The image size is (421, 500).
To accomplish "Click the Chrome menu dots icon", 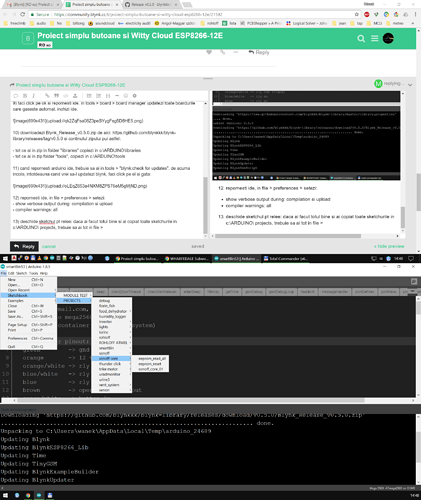I will click(415, 14).
